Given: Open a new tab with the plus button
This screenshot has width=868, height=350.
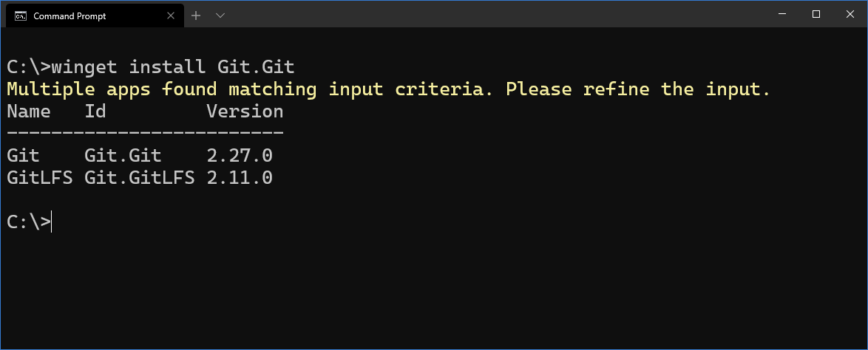Looking at the screenshot, I should pyautogui.click(x=195, y=16).
